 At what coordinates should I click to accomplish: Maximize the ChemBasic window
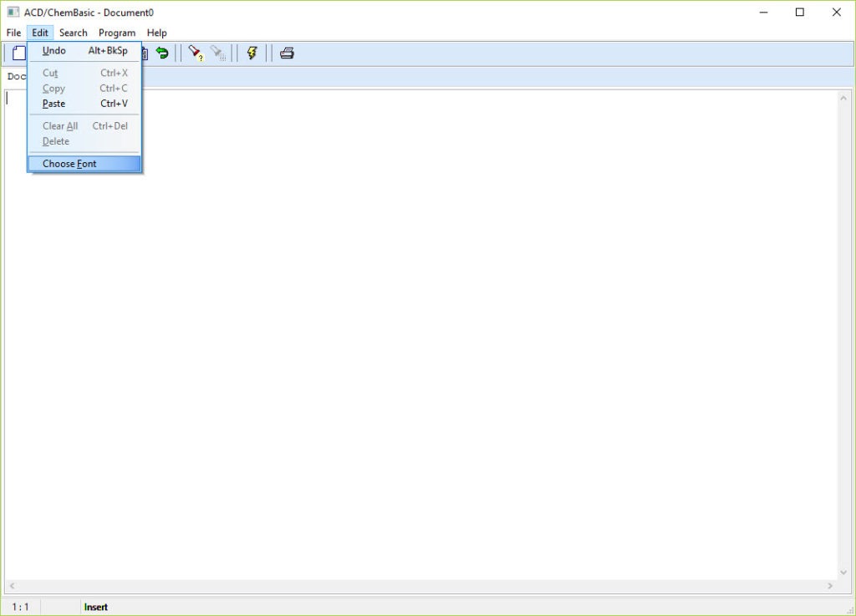point(800,12)
